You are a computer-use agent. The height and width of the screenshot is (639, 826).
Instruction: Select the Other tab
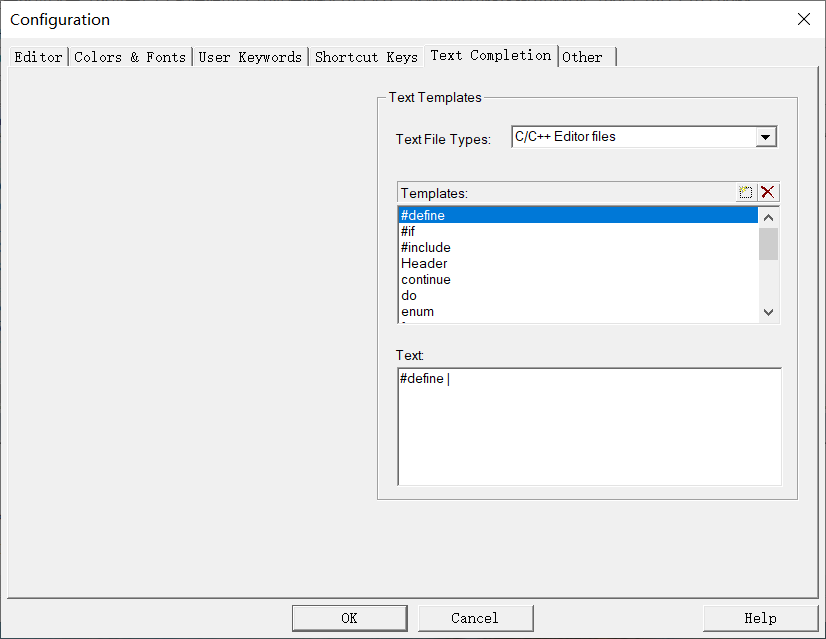(583, 57)
